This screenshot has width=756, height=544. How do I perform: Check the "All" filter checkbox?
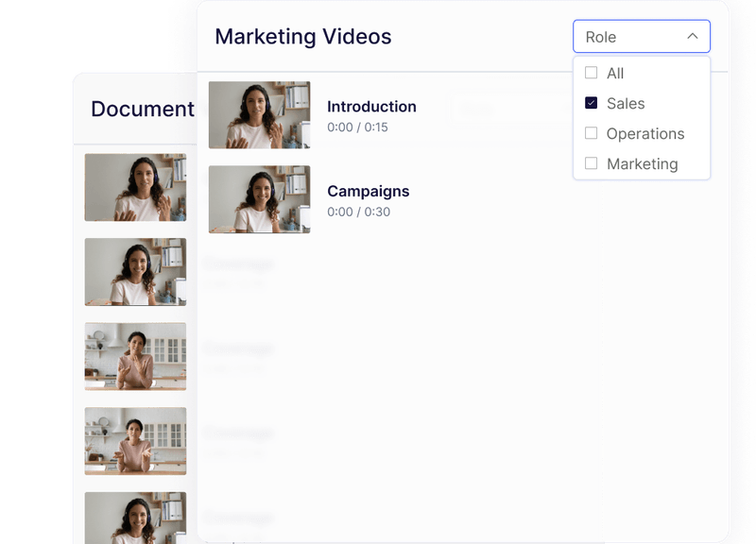click(591, 72)
